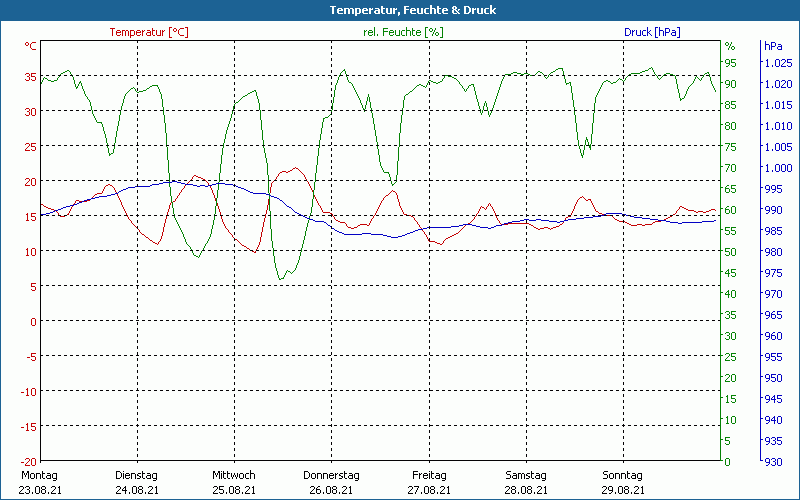Select the blue 'Druck [hPa]' legend label
Image resolution: width=800 pixels, height=500 pixels.
[x=652, y=32]
